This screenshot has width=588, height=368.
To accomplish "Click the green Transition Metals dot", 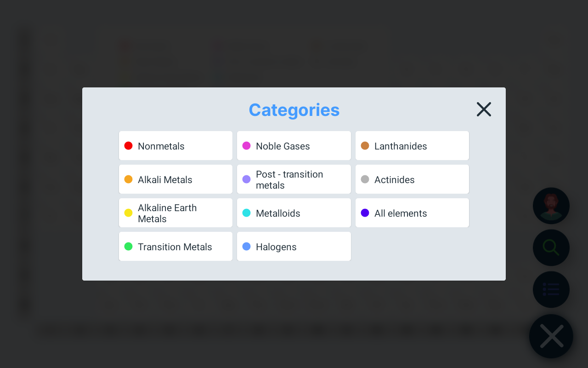I will point(129,247).
